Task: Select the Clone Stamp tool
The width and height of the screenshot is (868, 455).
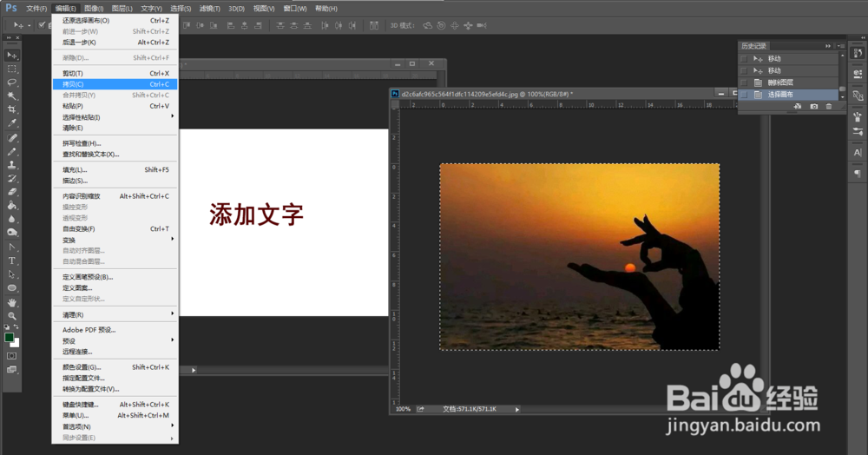Action: (11, 165)
